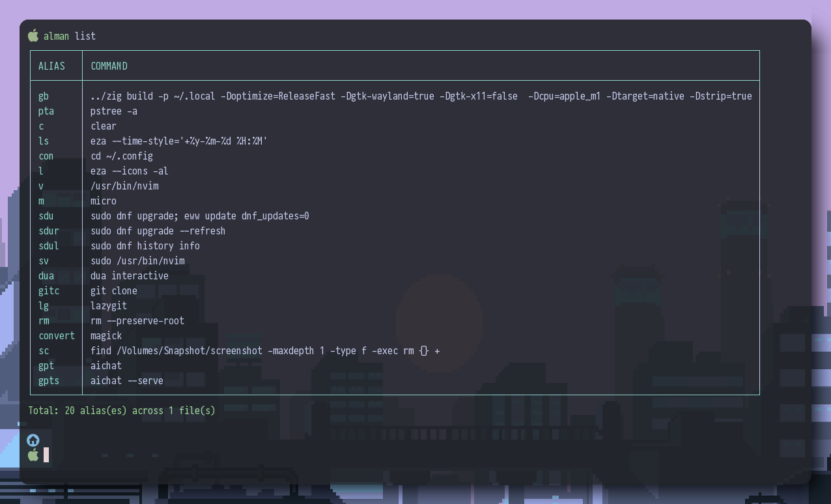Select the 'gpt' alias
The height and width of the screenshot is (504, 831).
[46, 366]
